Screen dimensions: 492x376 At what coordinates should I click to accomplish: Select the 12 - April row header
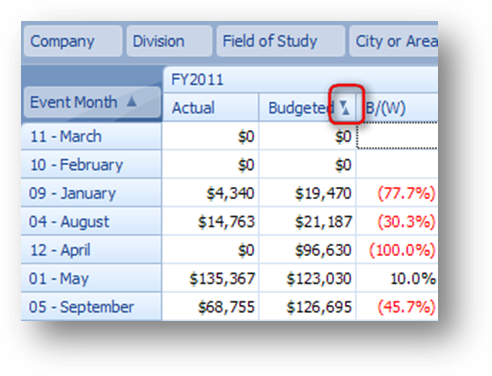click(x=91, y=250)
